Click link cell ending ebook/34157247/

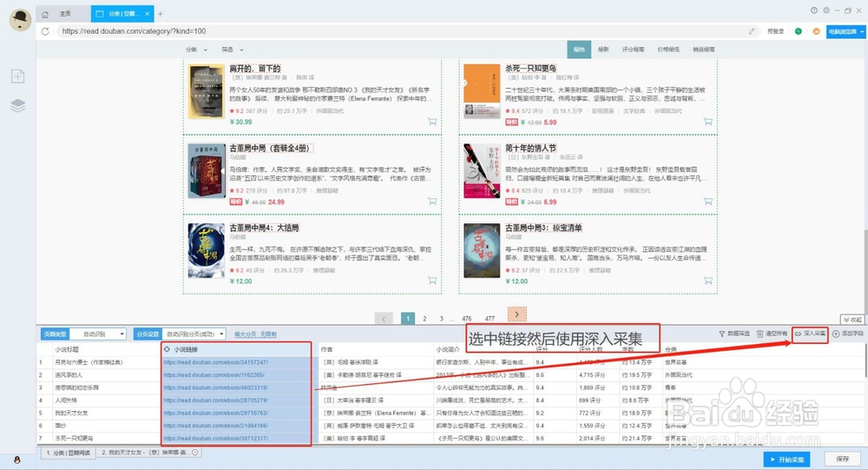click(216, 362)
